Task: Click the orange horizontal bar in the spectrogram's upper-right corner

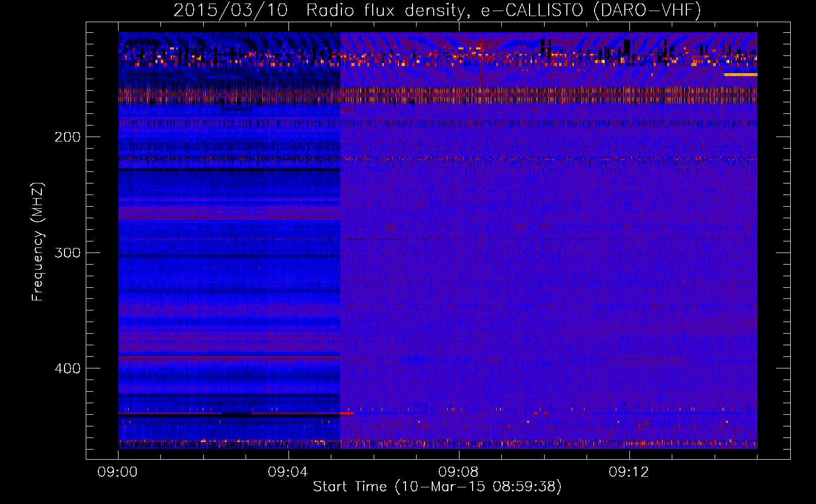Action: 740,75
